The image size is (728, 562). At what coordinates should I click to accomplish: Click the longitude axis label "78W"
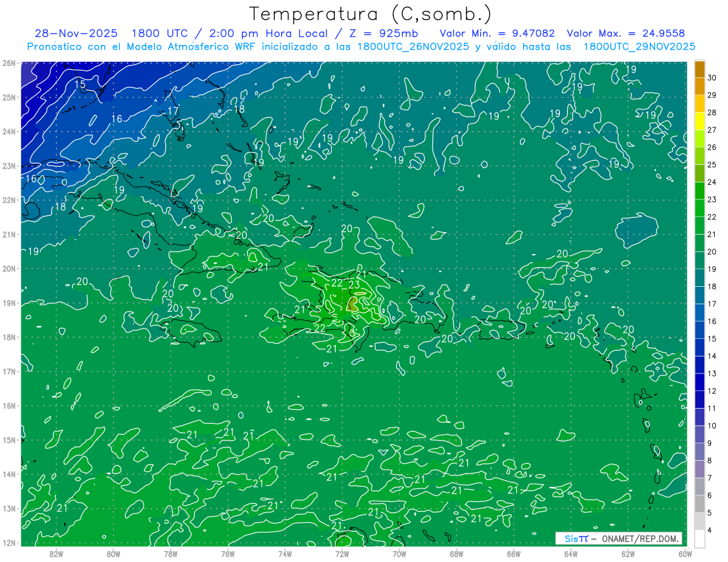click(170, 554)
